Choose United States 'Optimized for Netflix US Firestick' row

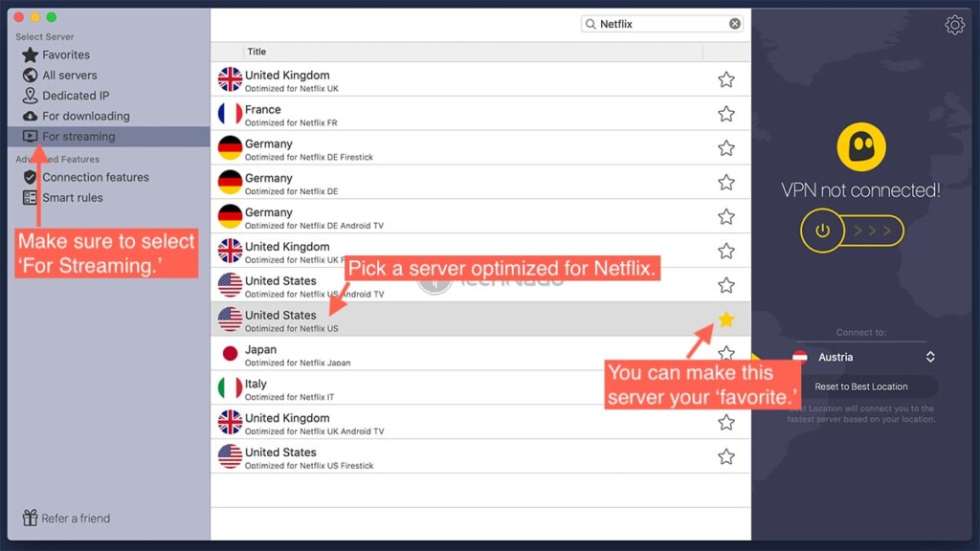(x=480, y=456)
